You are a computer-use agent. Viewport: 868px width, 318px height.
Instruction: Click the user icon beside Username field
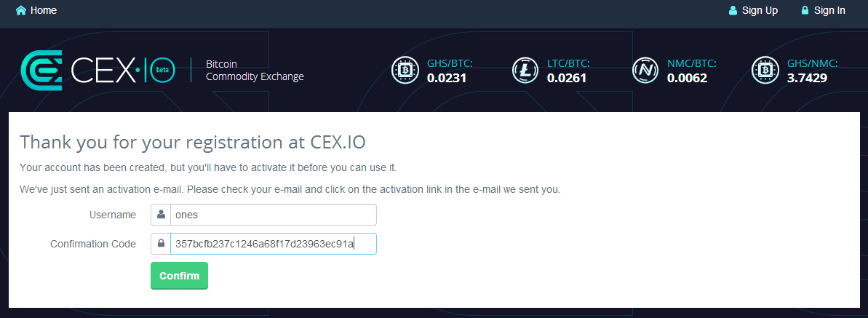[161, 215]
